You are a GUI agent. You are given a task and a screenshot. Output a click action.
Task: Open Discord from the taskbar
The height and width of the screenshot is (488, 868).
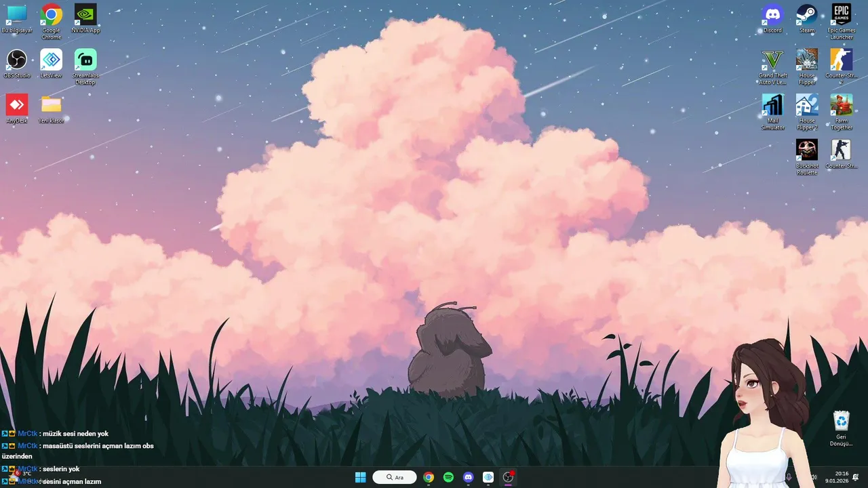click(x=468, y=477)
